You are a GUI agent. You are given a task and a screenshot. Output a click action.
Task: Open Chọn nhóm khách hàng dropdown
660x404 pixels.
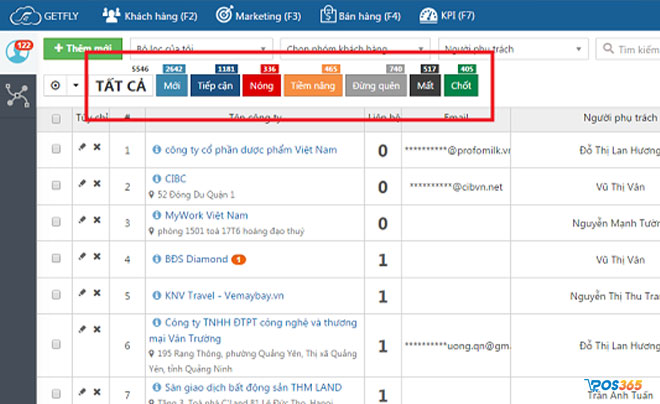pyautogui.click(x=355, y=49)
